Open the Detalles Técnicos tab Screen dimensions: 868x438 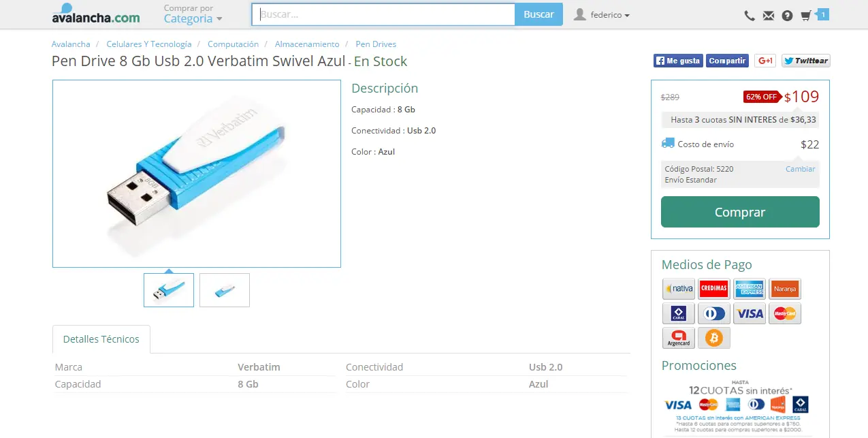tap(101, 339)
